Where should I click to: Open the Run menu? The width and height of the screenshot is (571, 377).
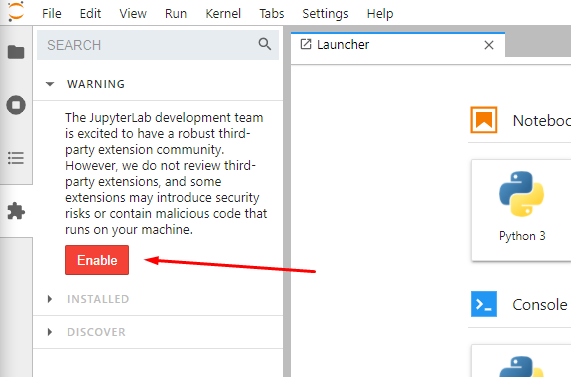point(176,13)
